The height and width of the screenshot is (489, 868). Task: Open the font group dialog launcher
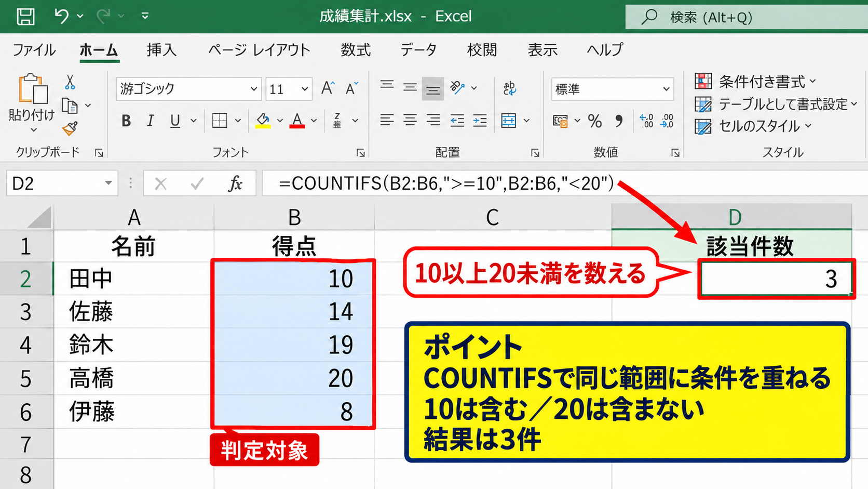pos(360,153)
